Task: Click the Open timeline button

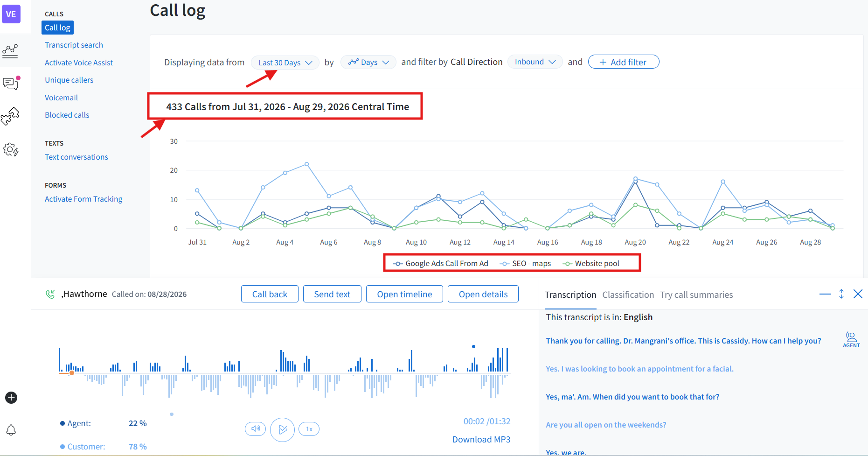Action: pyautogui.click(x=404, y=294)
